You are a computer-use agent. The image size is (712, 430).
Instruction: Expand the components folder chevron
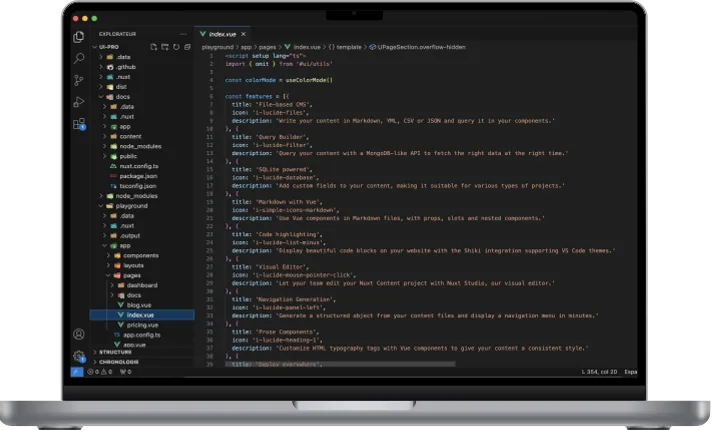109,256
